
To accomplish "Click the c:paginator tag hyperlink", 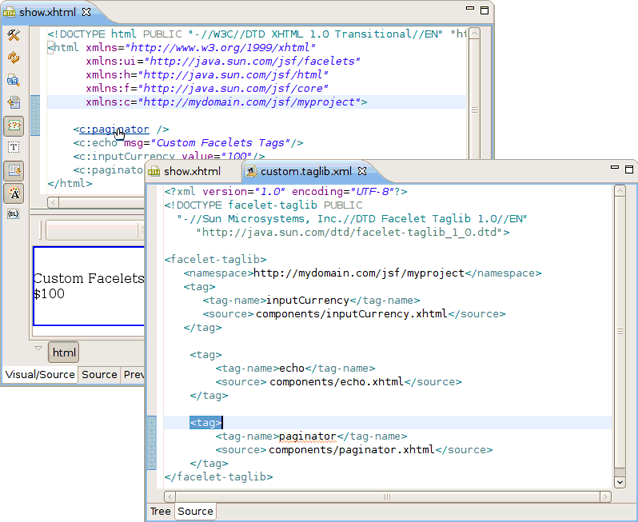I will coord(114,129).
